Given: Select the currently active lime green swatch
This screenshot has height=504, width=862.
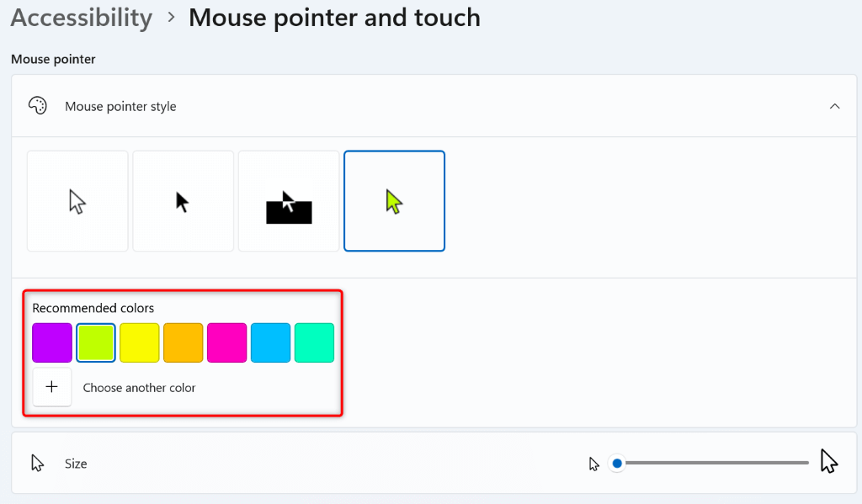Looking at the screenshot, I should [95, 342].
